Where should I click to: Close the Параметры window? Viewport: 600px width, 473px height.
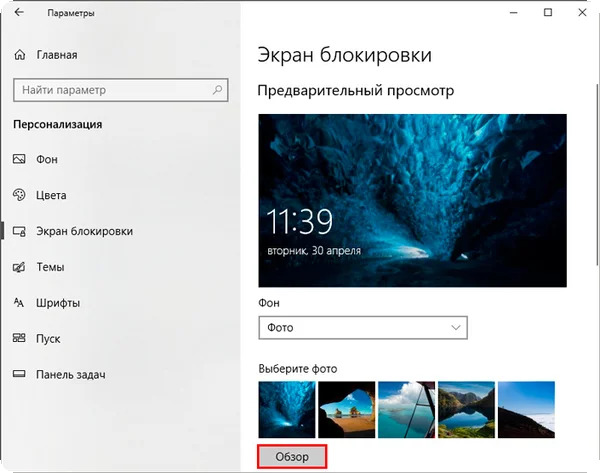[x=582, y=13]
